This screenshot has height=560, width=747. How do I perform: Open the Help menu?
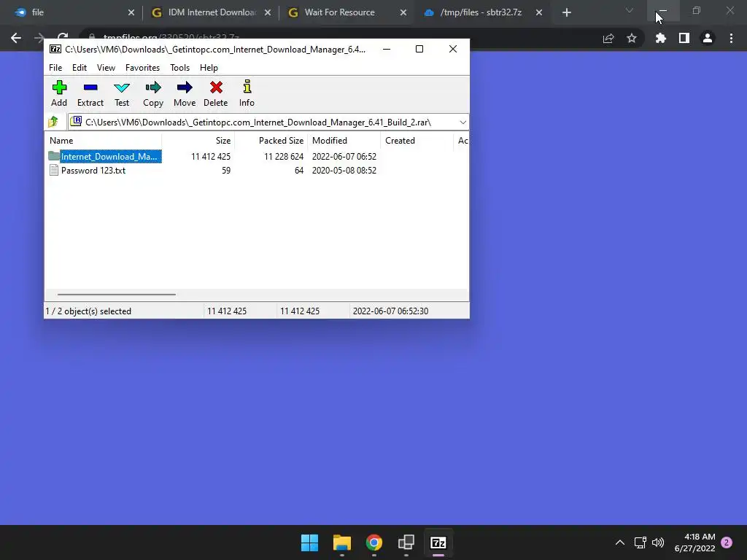[x=209, y=68]
